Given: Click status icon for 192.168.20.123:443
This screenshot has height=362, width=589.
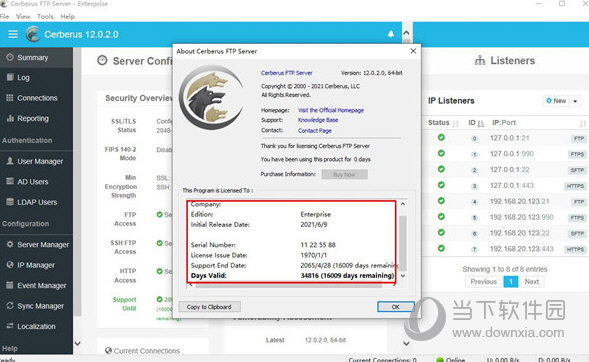Looking at the screenshot, I should pos(441,248).
